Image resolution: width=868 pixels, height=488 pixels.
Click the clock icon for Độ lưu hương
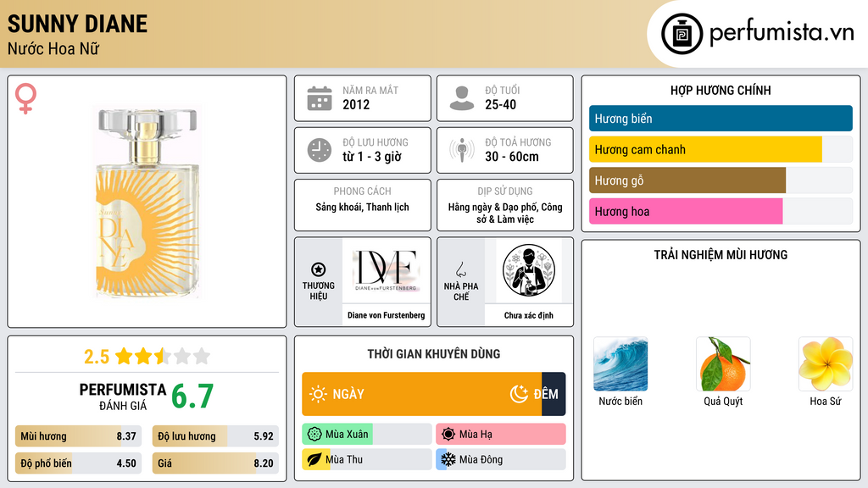320,150
